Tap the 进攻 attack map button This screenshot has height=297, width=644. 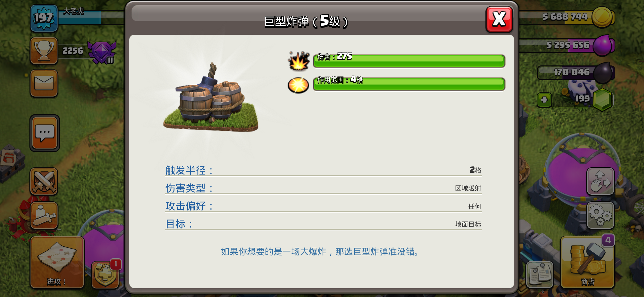(57, 262)
